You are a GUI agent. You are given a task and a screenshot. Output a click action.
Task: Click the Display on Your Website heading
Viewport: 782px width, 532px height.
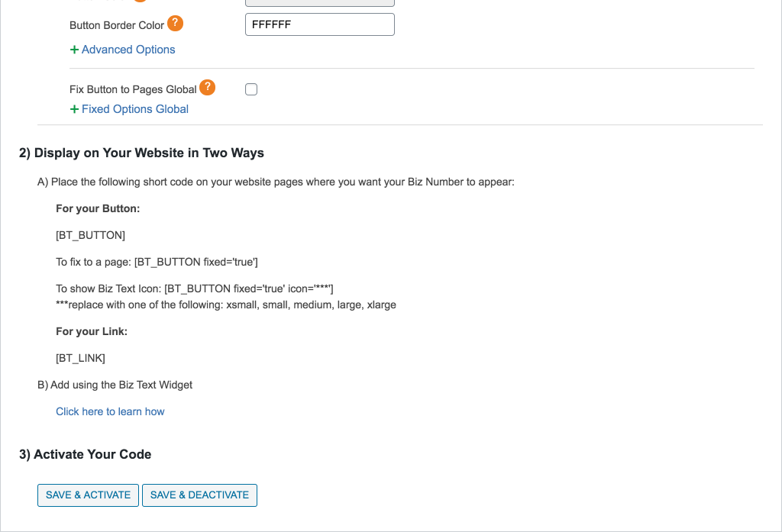141,153
